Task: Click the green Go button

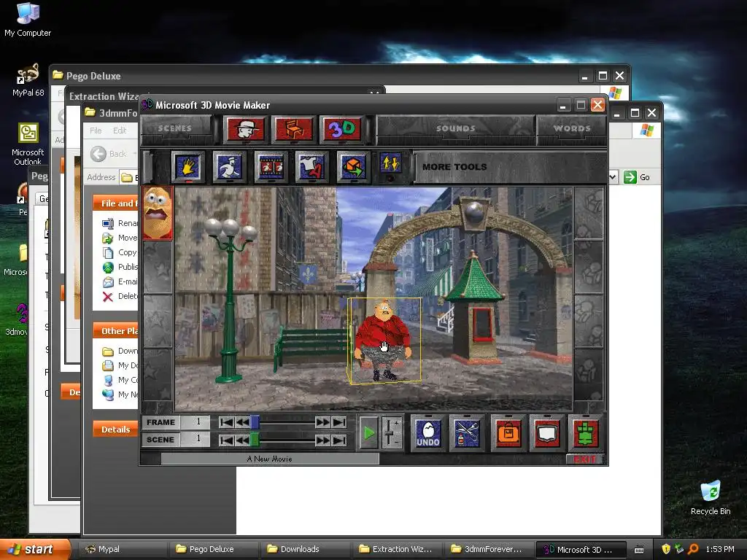Action: point(638,177)
